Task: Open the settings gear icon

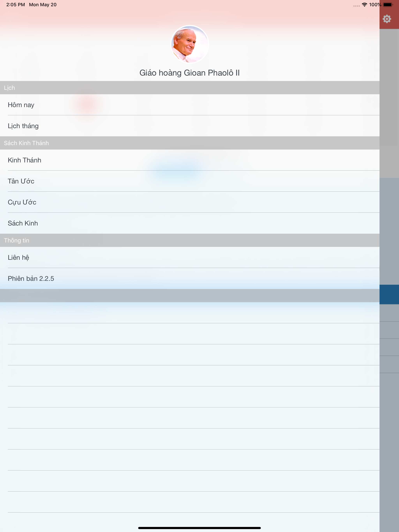Action: pos(387,19)
